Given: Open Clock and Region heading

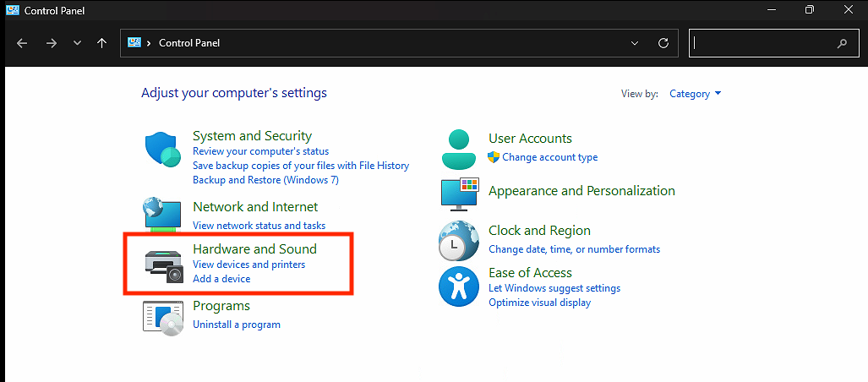Looking at the screenshot, I should pos(540,231).
